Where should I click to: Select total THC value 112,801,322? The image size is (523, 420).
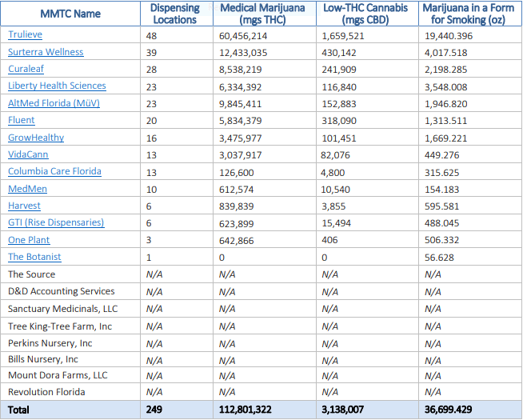[x=246, y=410]
